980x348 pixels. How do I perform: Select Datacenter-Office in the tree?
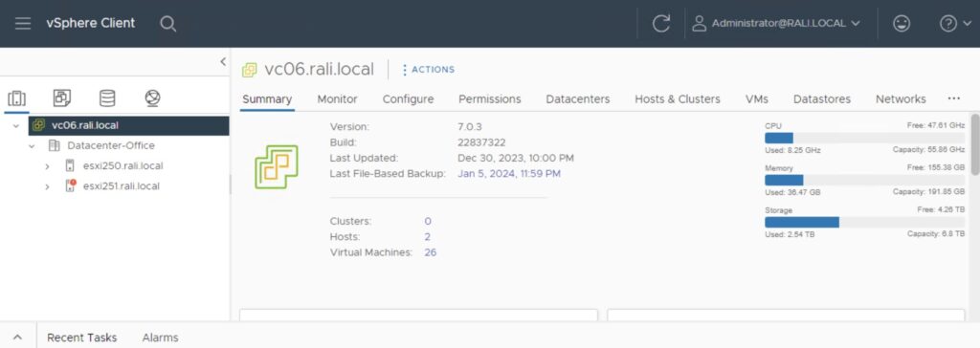[111, 145]
